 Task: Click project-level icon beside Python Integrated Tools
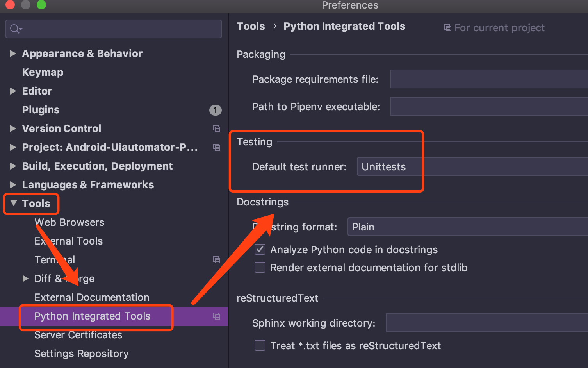click(x=217, y=316)
